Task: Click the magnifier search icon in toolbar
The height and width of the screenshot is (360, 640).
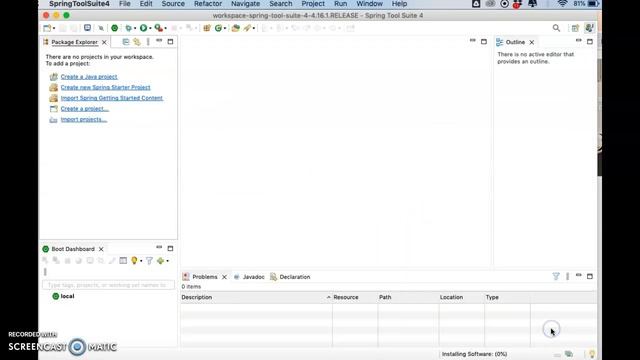Action: (x=556, y=28)
